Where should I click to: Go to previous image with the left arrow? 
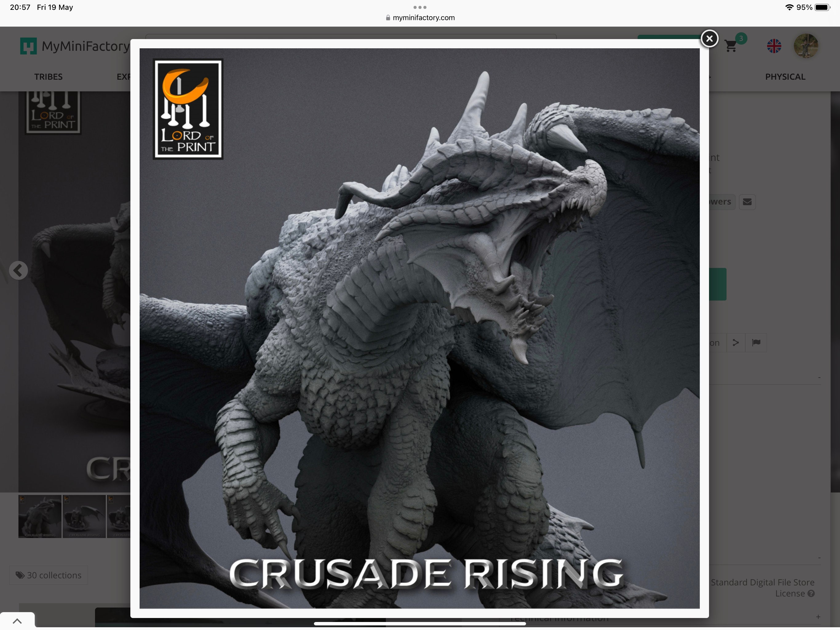[x=19, y=270]
